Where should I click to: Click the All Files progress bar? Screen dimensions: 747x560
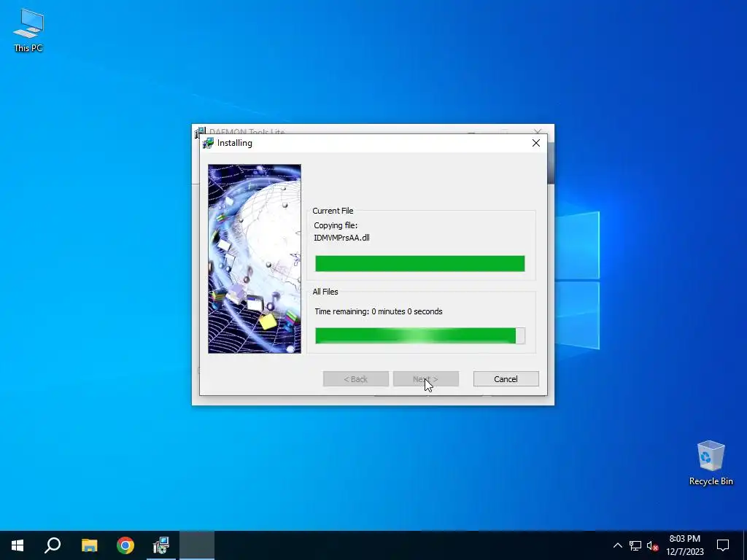419,335
